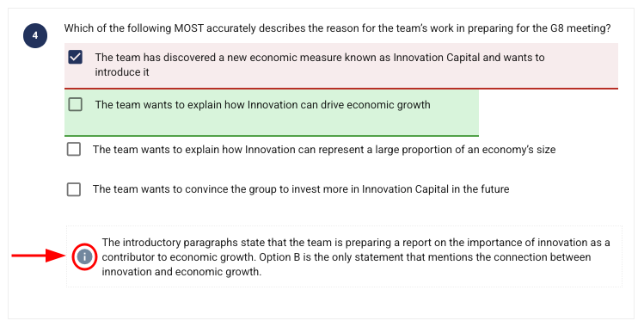Click the 'innovation and economic growth.' explanation last line
Viewport: 644px width, 327px height.
(181, 272)
